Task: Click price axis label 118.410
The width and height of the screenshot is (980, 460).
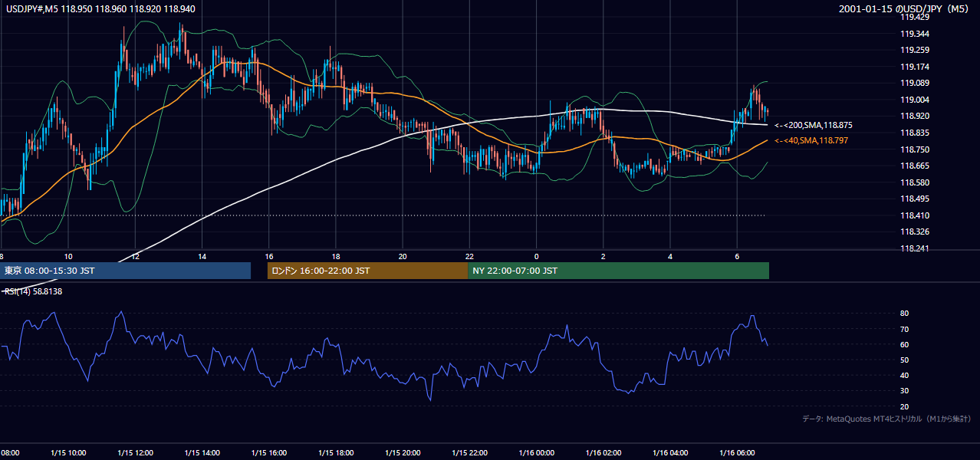Action: click(x=916, y=215)
